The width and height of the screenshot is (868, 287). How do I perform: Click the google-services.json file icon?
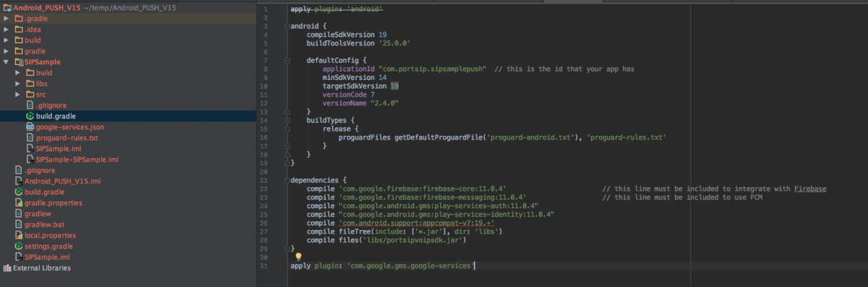coord(30,127)
